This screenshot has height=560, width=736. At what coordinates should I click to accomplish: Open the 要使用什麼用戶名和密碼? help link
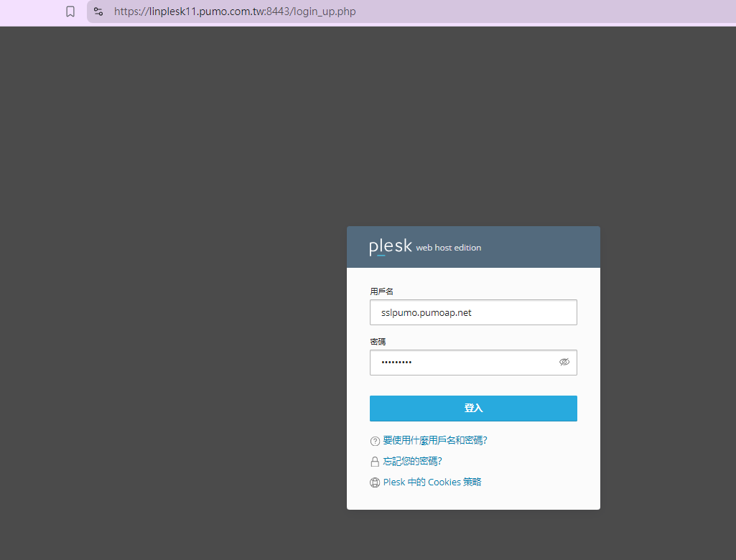[x=435, y=440]
